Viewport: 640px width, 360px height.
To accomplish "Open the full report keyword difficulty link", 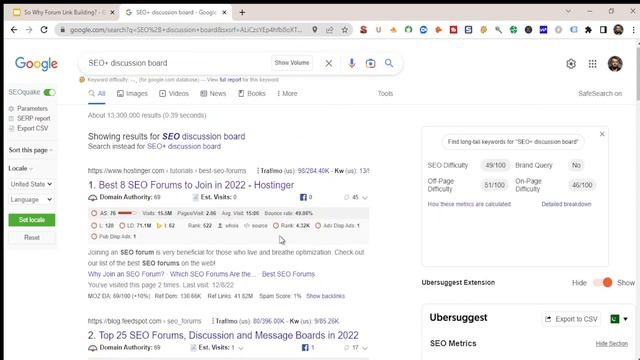I will [x=230, y=80].
